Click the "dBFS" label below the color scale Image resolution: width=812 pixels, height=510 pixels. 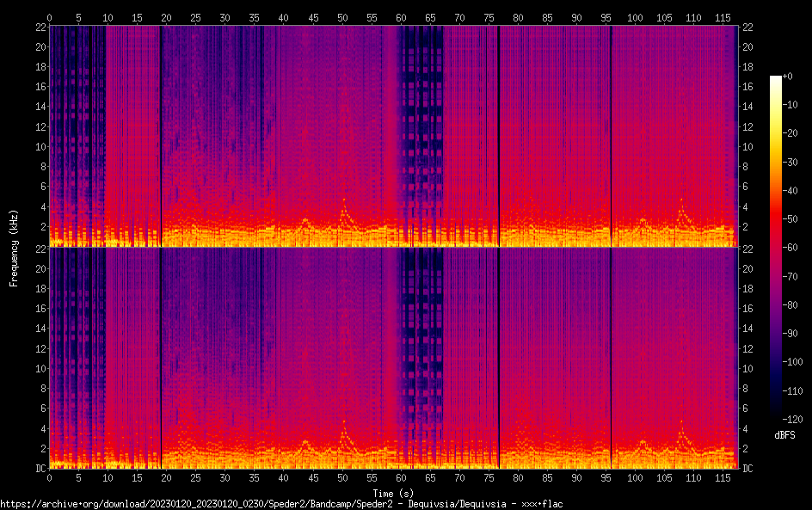pos(784,436)
